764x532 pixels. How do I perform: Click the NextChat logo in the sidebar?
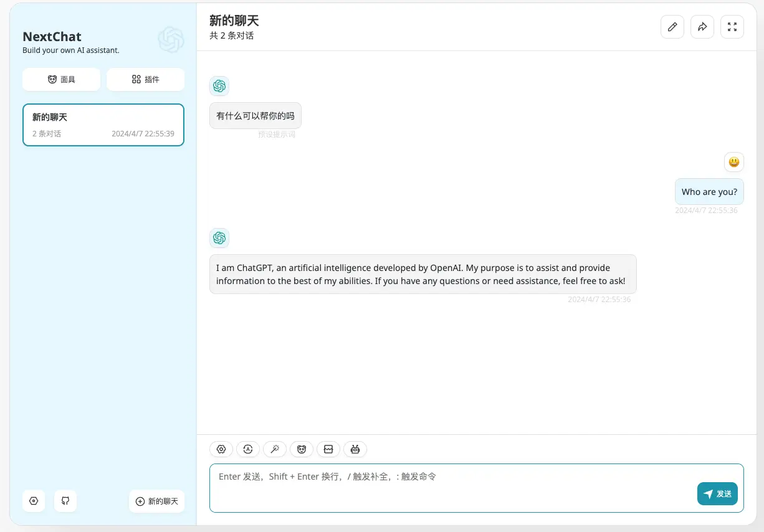(171, 40)
